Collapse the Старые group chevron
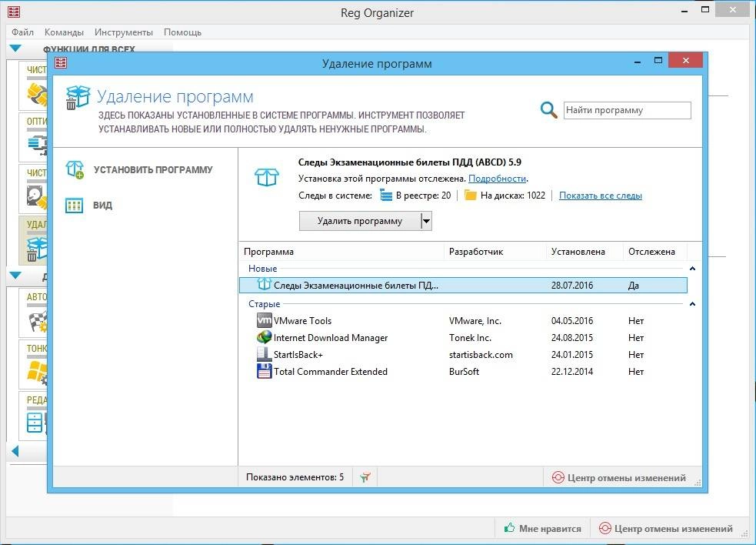This screenshot has width=756, height=545. [x=692, y=304]
